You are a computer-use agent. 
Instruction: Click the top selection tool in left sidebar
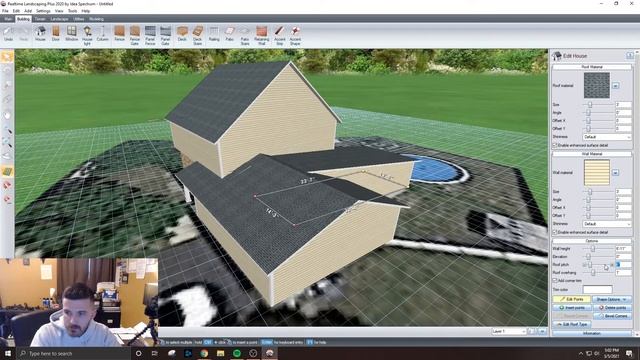pos(7,56)
